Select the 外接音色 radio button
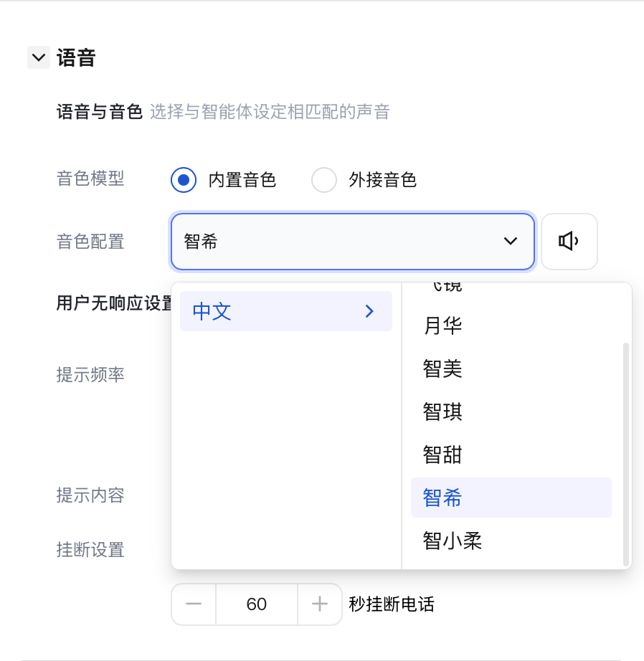 tap(324, 179)
